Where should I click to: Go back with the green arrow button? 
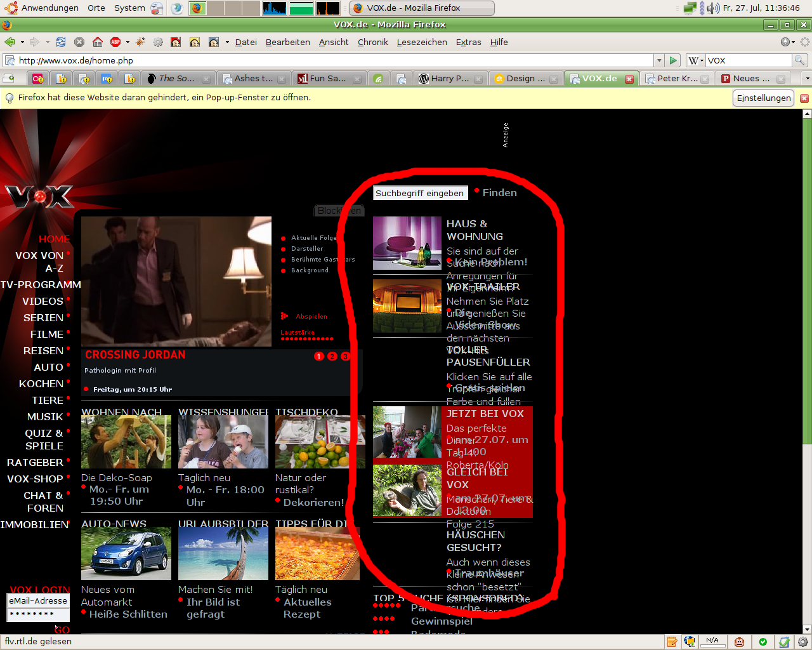click(10, 42)
